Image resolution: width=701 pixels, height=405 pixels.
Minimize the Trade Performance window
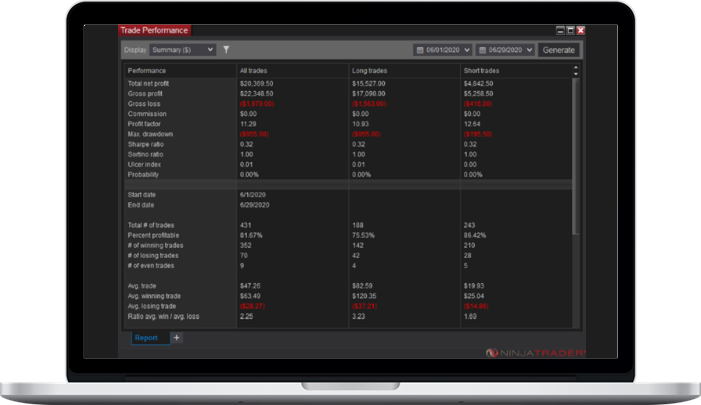point(558,31)
